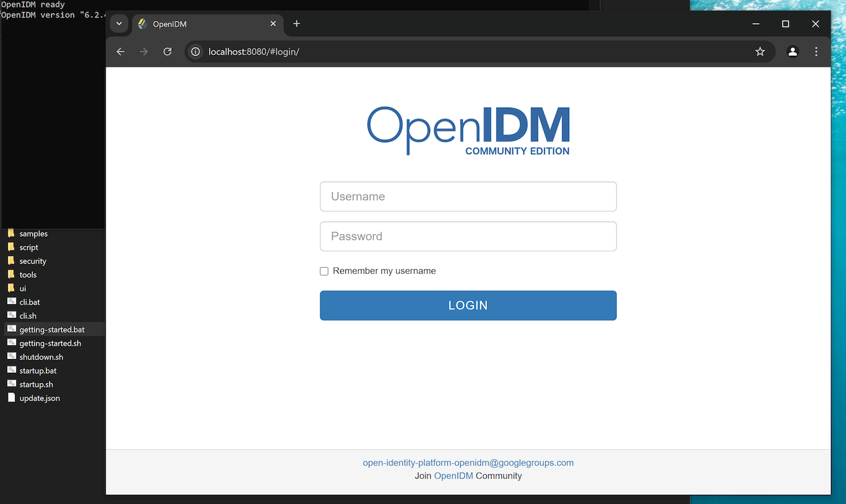Select startup.bat file

point(38,371)
